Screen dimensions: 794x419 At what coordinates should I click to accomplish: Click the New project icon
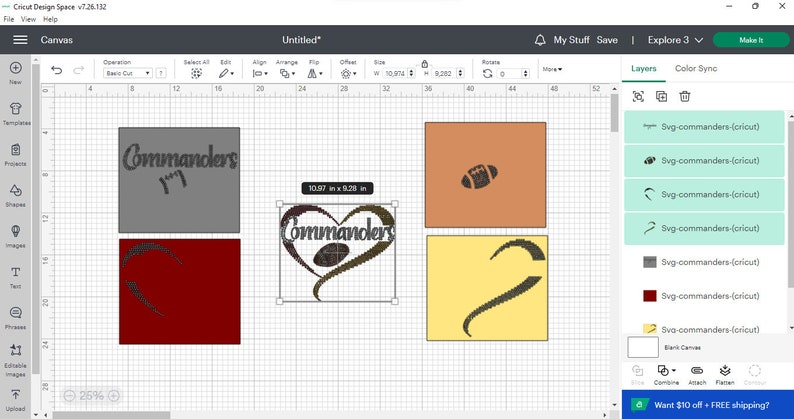tap(16, 68)
